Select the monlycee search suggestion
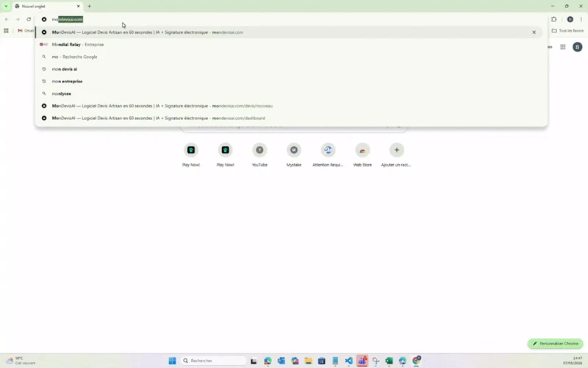Viewport: 588px width, 368px height. pos(289,93)
